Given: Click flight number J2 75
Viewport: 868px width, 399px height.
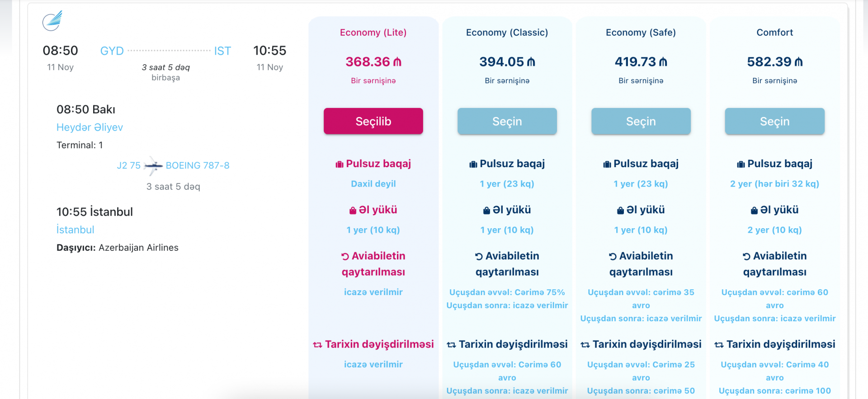Looking at the screenshot, I should tap(129, 166).
